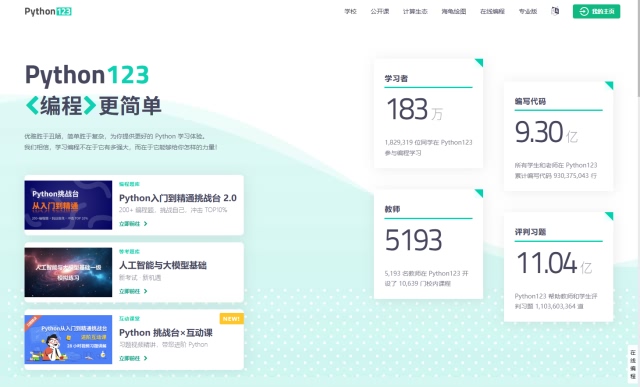Click the 评判习题 11.04亿 statistic card
Image resolution: width=640 pixels, height=387 pixels.
558,267
